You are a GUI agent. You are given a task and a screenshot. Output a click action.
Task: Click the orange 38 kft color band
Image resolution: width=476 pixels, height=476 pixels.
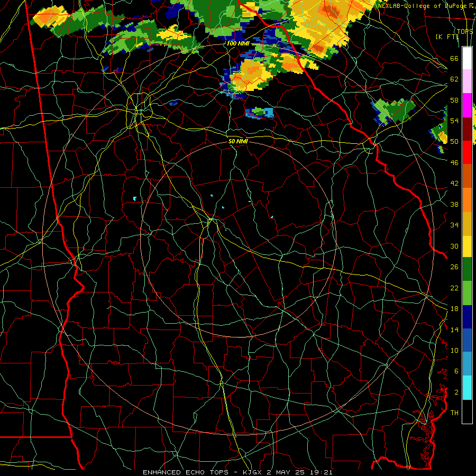click(467, 199)
